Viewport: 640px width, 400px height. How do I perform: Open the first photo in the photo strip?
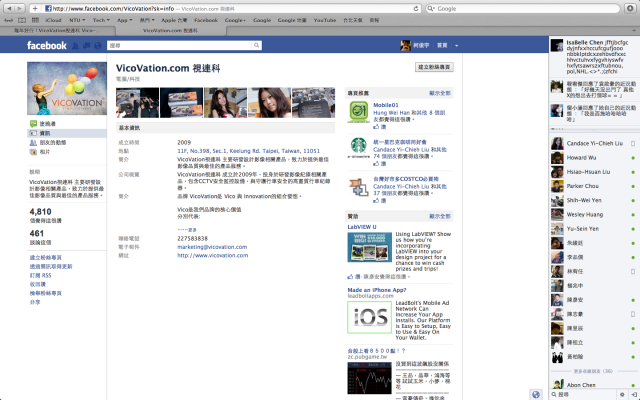(x=138, y=102)
